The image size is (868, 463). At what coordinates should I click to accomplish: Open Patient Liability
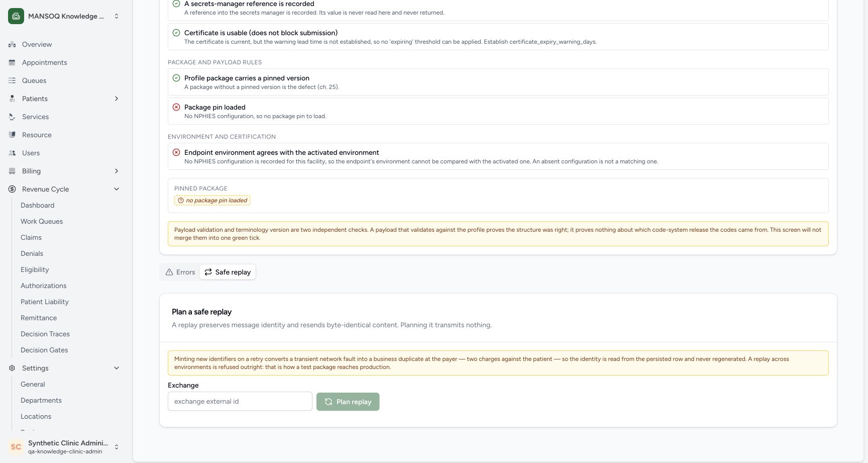pos(45,302)
